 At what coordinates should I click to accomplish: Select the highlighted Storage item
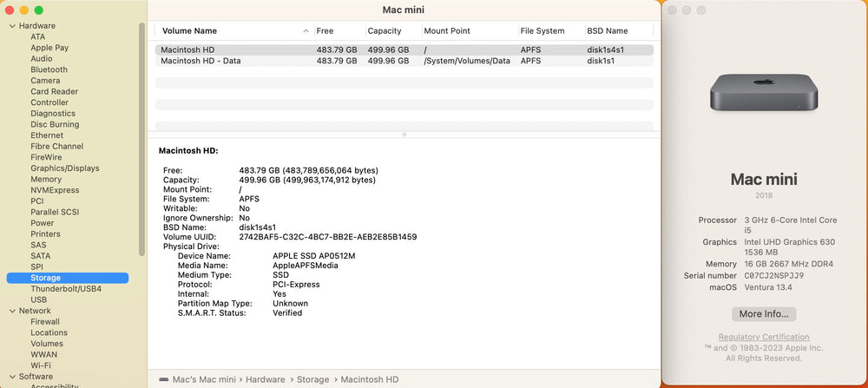68,278
